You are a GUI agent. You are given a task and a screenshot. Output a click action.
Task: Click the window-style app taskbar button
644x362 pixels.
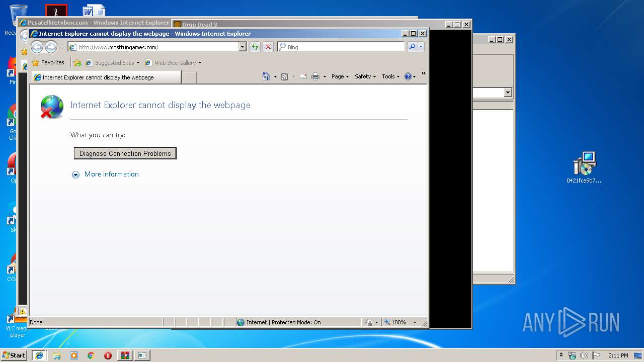click(x=142, y=355)
